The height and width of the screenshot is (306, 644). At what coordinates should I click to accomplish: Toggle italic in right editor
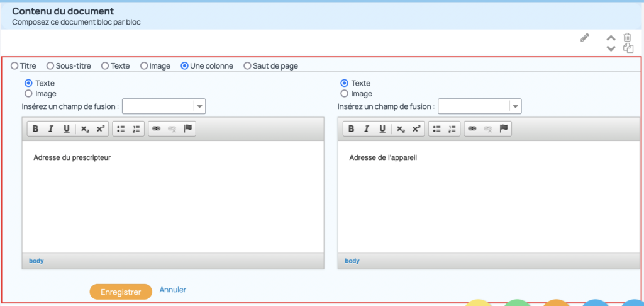(x=367, y=128)
